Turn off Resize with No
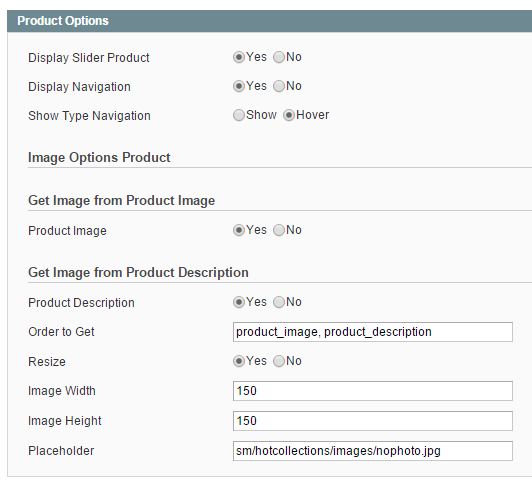Image resolution: width=532 pixels, height=482 pixels. (x=279, y=361)
